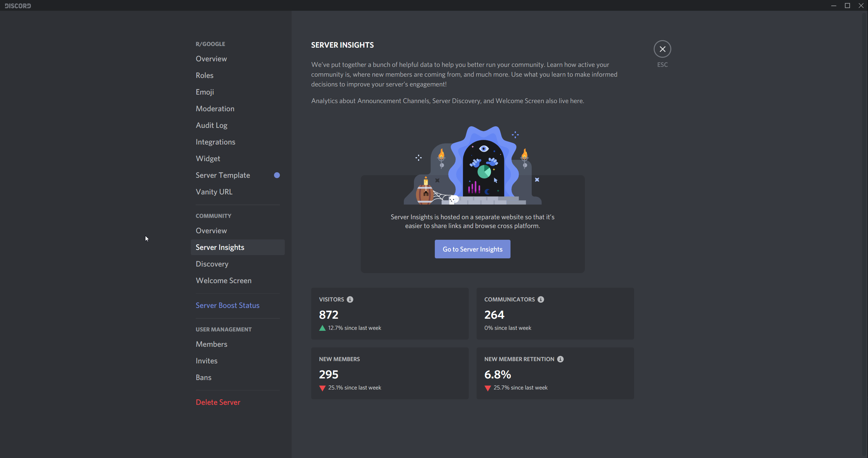Click the Server Insights wizard illustration
The height and width of the screenshot is (458, 868).
[472, 166]
